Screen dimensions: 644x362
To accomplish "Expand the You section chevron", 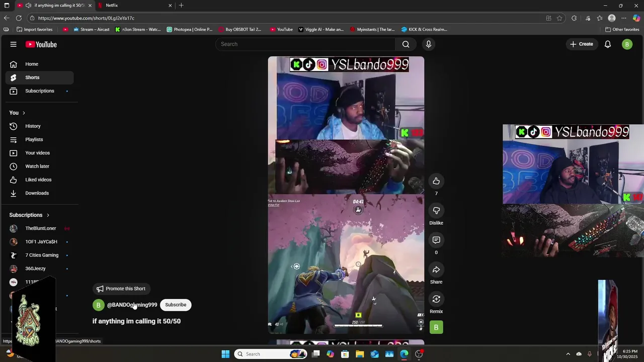I will pyautogui.click(x=24, y=113).
